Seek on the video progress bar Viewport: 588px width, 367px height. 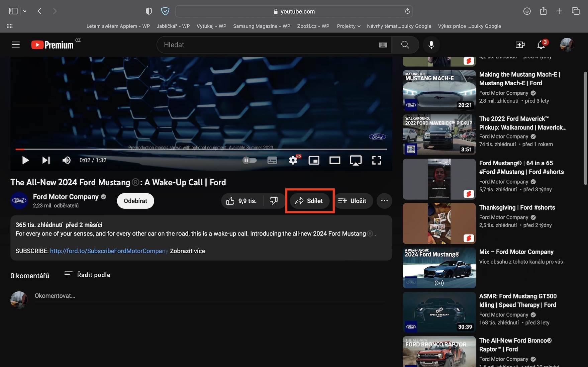201,149
